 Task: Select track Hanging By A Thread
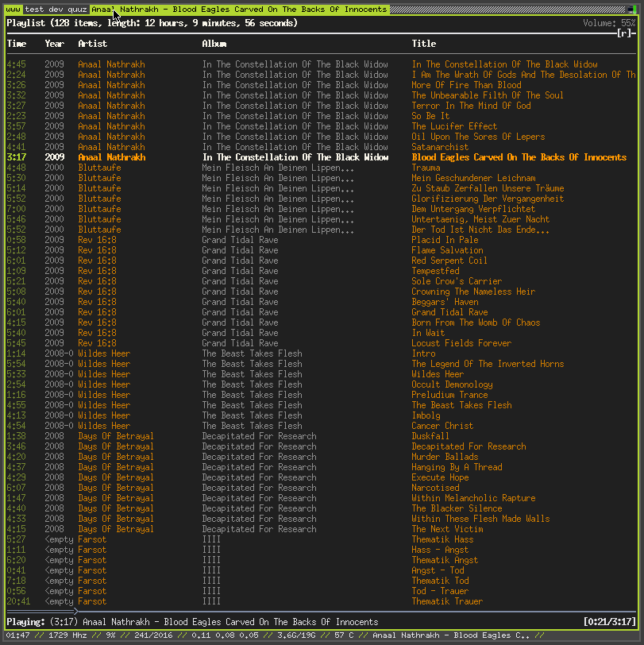[x=457, y=467]
